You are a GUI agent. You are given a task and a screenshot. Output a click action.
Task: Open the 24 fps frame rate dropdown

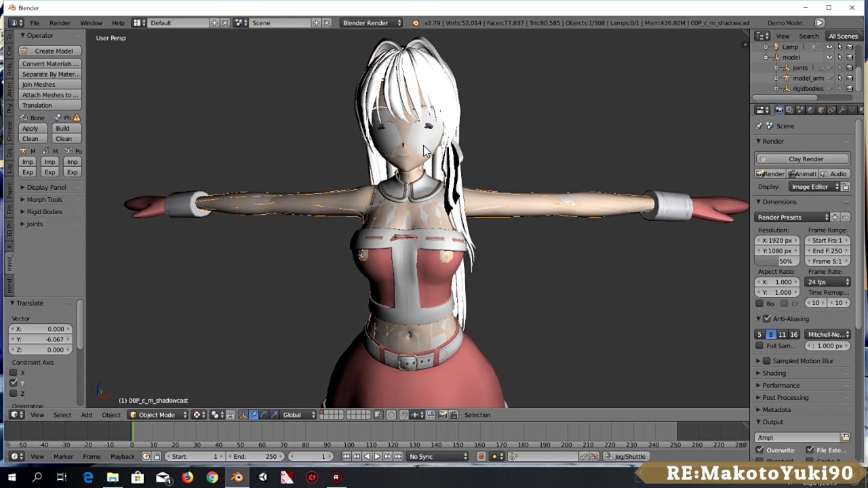(x=827, y=282)
